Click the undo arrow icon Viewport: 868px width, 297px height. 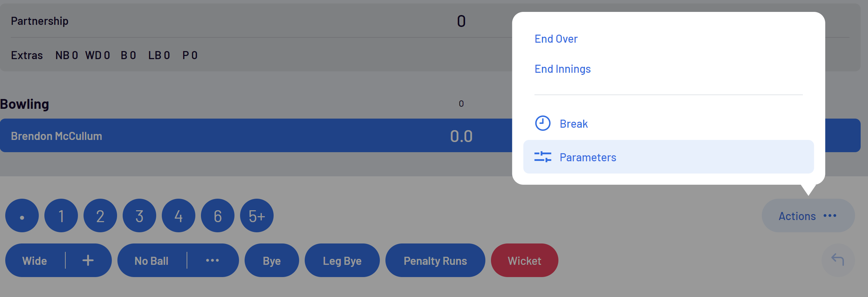click(x=838, y=260)
